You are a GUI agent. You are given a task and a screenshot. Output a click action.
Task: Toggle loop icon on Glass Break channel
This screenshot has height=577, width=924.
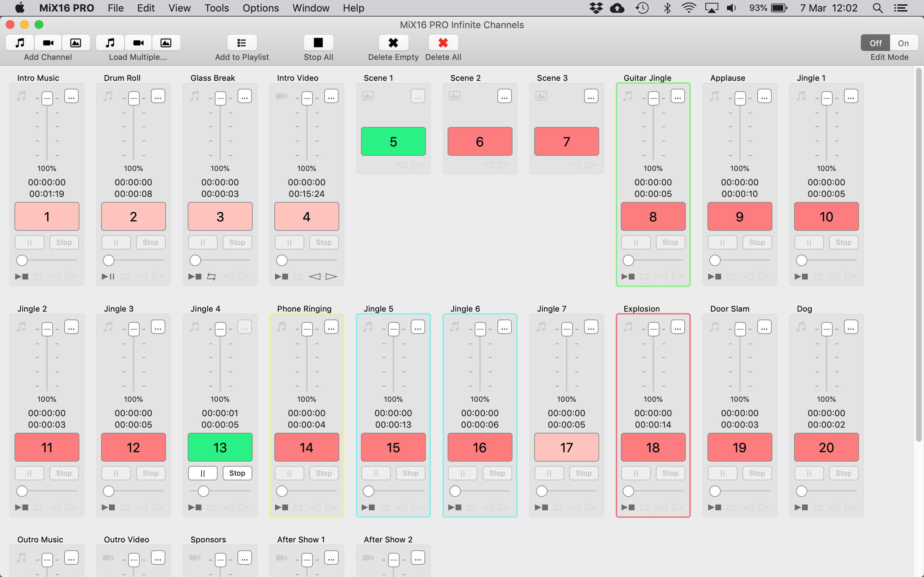pos(211,277)
